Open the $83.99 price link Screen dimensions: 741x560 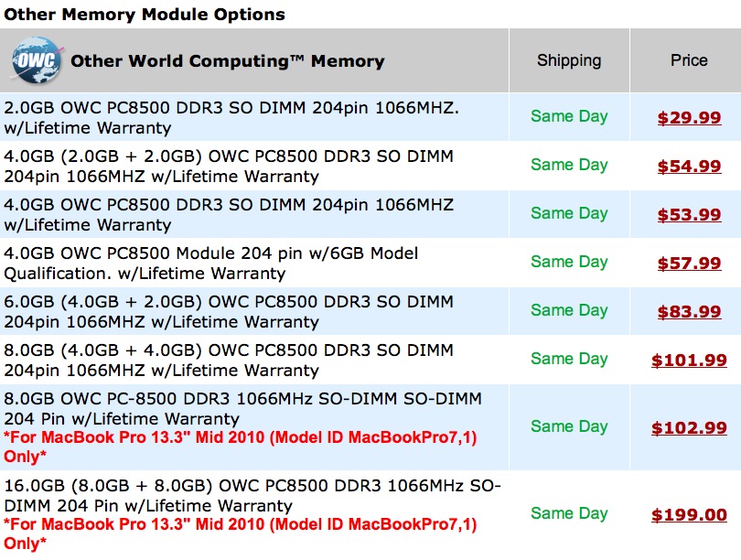[x=689, y=311]
